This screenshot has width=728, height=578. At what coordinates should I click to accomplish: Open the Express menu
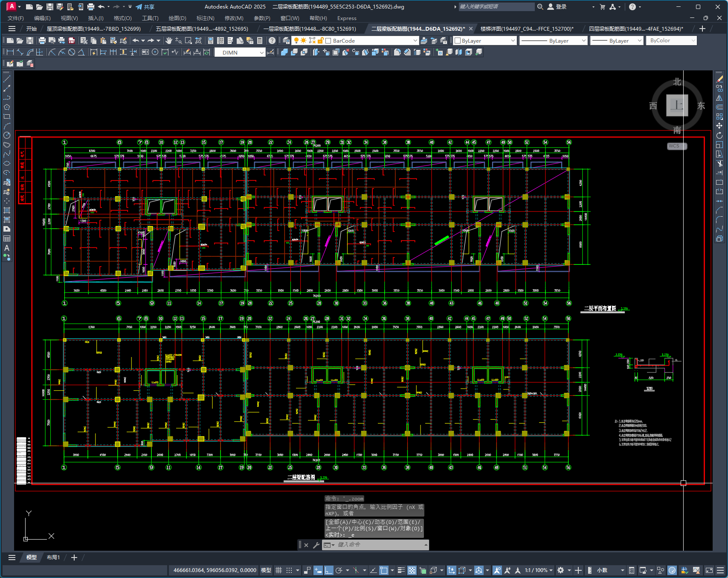[x=347, y=18]
